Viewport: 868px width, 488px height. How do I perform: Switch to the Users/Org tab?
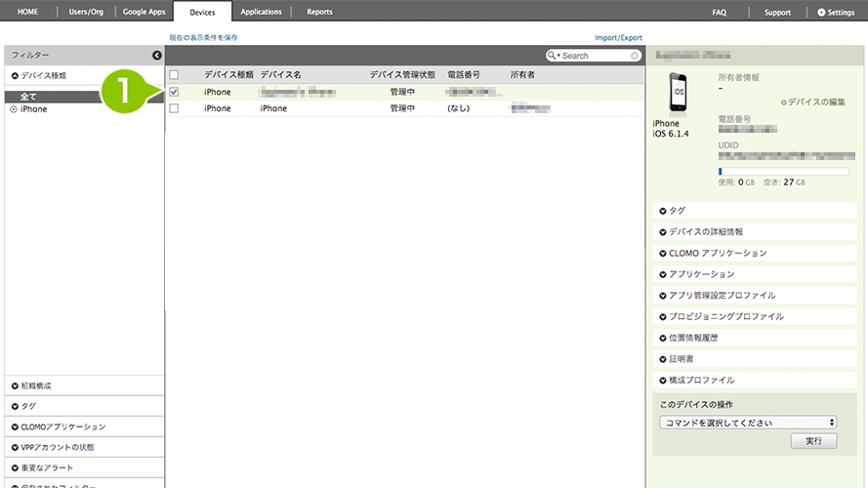pyautogui.click(x=86, y=12)
